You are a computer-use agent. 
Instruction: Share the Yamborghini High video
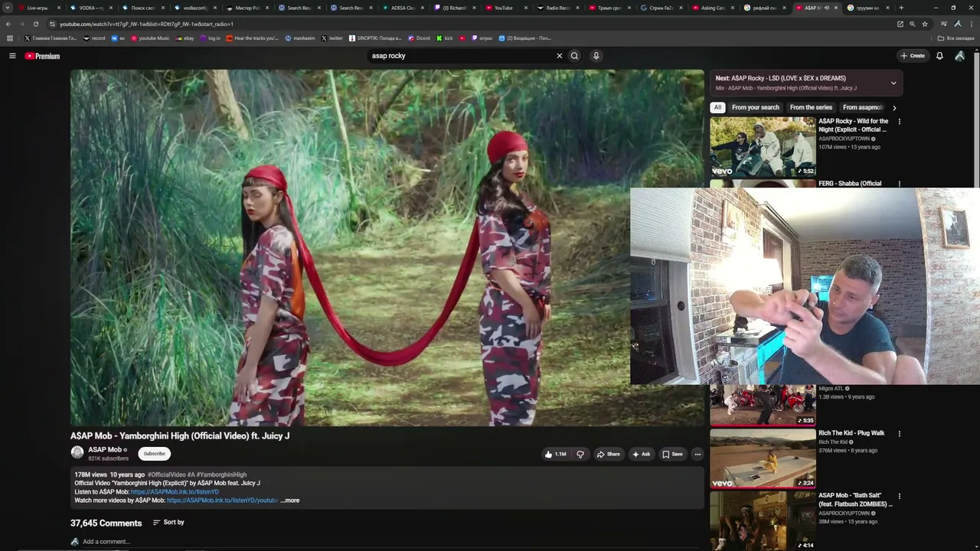609,454
